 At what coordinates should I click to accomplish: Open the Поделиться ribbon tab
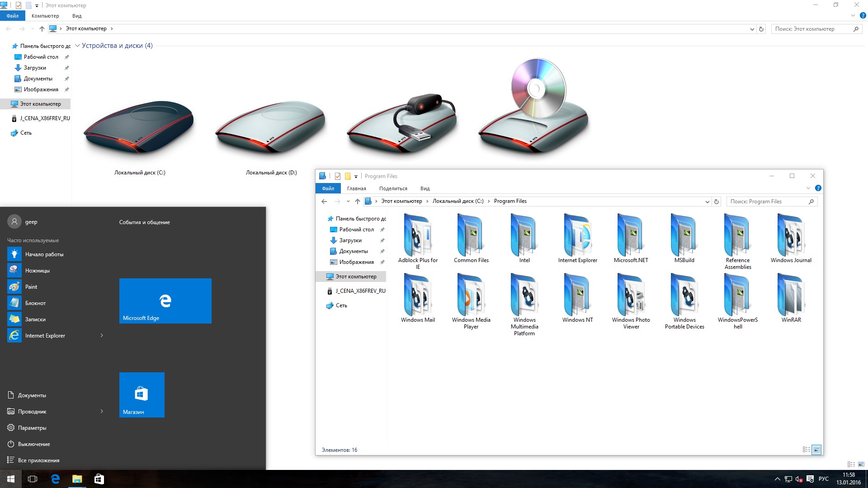393,188
